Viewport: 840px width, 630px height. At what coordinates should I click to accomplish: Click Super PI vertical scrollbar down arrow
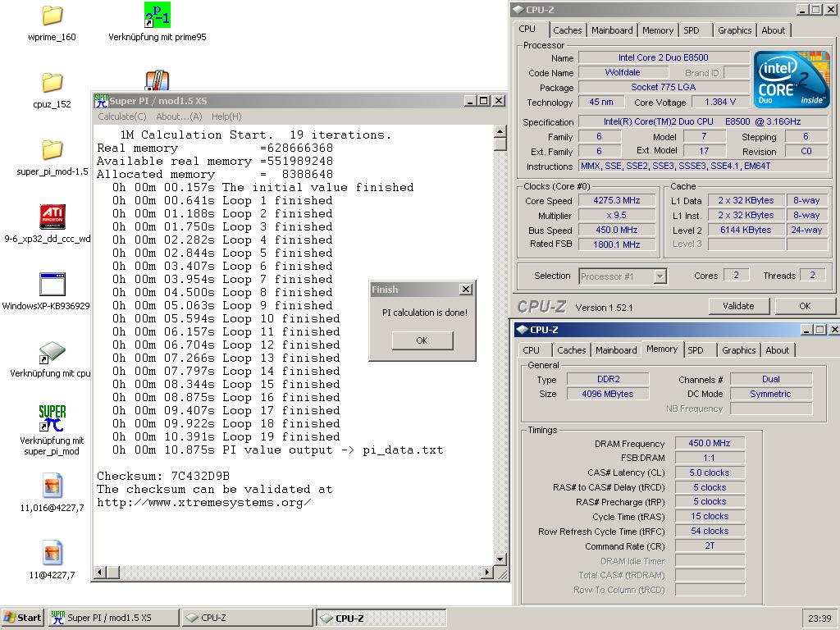[500, 559]
